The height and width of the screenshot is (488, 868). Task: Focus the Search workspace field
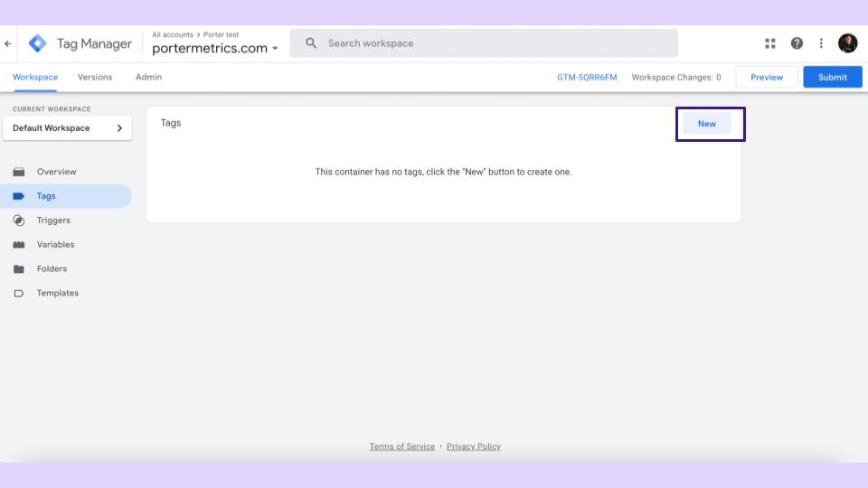click(483, 43)
